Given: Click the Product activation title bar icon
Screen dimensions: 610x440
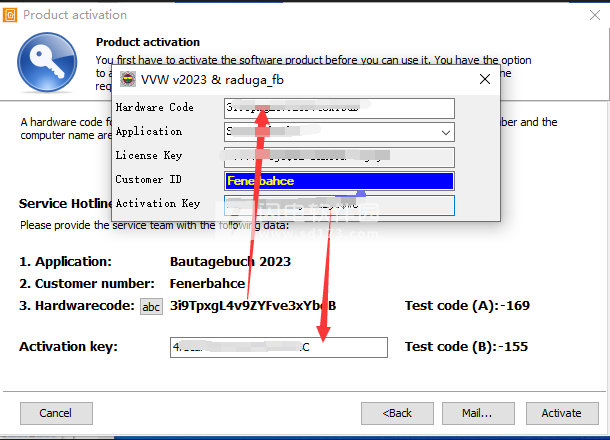Looking at the screenshot, I should pos(9,15).
